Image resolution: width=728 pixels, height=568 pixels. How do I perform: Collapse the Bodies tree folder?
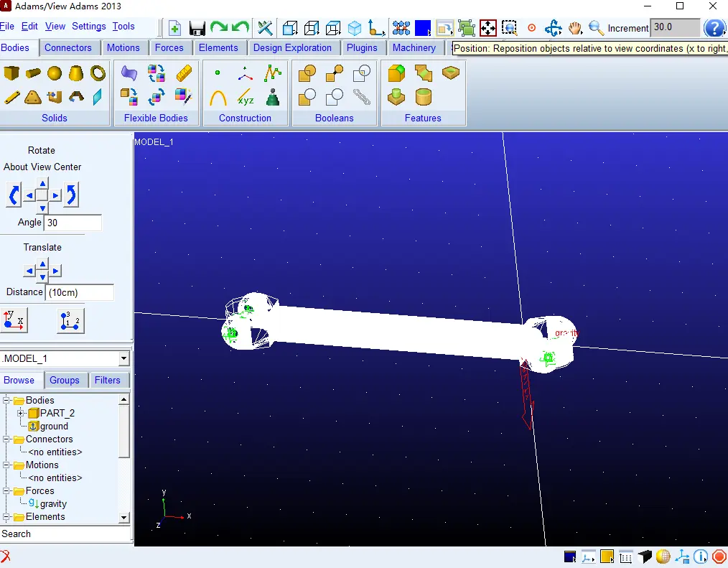[6, 400]
